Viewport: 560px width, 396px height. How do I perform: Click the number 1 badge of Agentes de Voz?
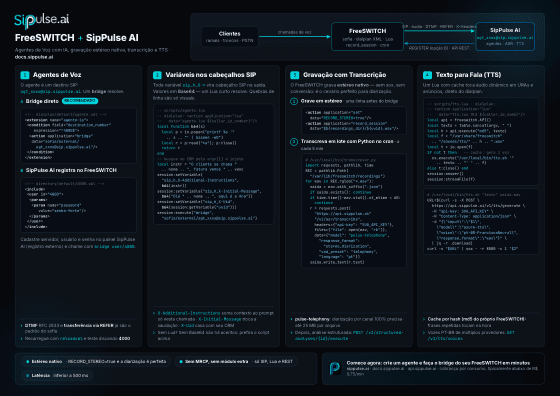25,75
